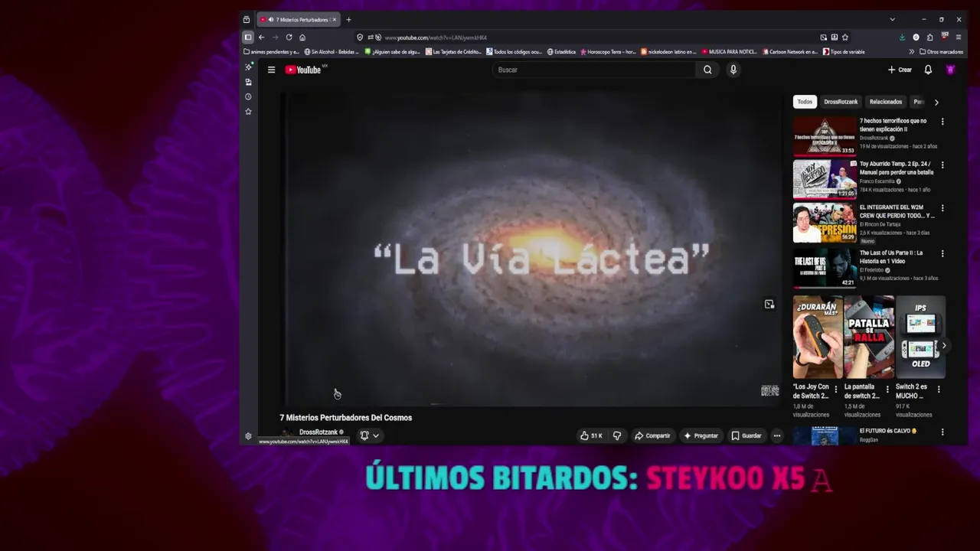Open the account avatar menu
Screen dimensions: 980x551
coord(950,70)
